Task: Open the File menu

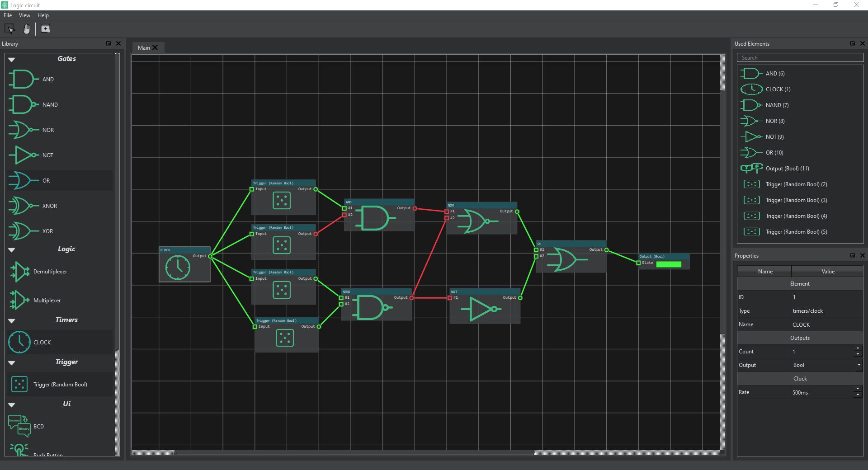Action: coord(7,15)
